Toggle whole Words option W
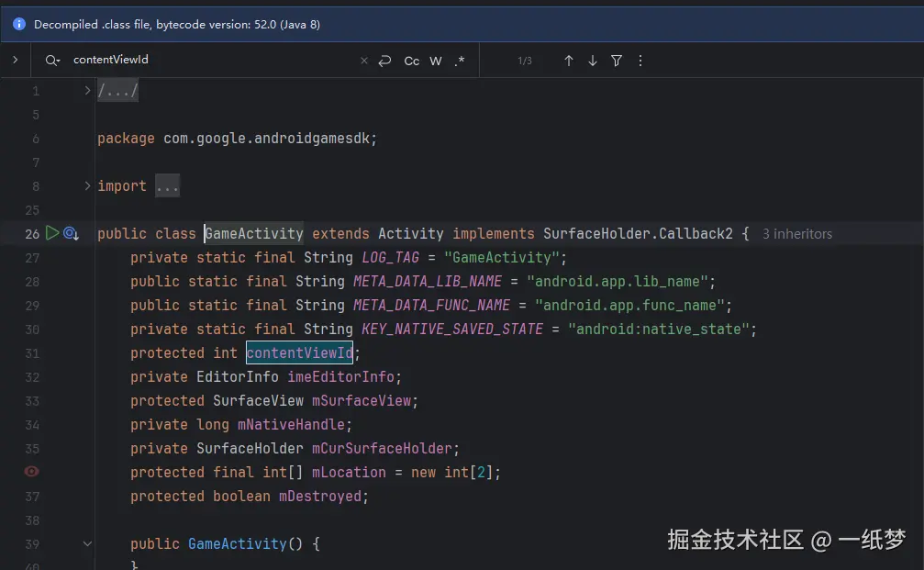Screen dimensions: 924x570 pyautogui.click(x=436, y=61)
